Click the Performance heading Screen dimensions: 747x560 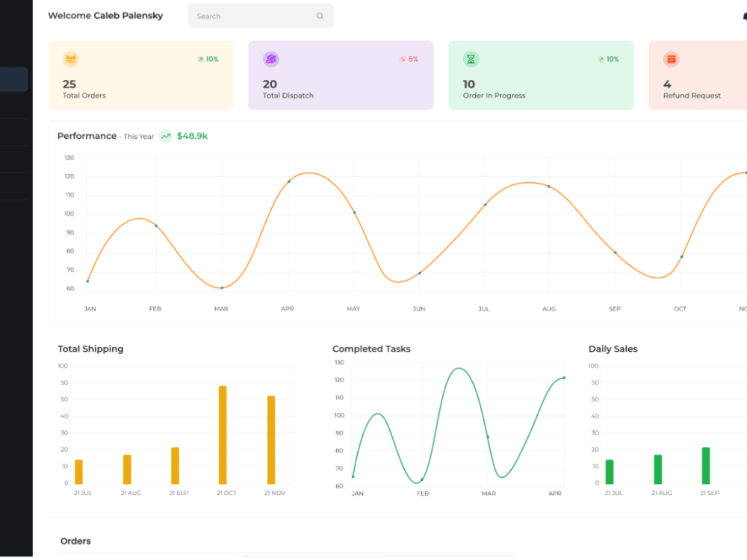[87, 136]
